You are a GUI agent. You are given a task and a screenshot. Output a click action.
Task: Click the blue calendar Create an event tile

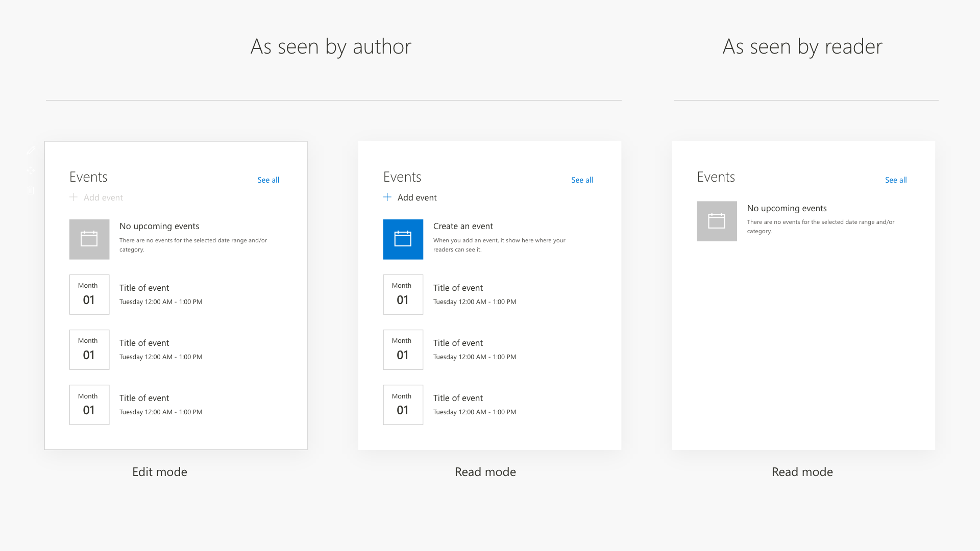pyautogui.click(x=403, y=239)
